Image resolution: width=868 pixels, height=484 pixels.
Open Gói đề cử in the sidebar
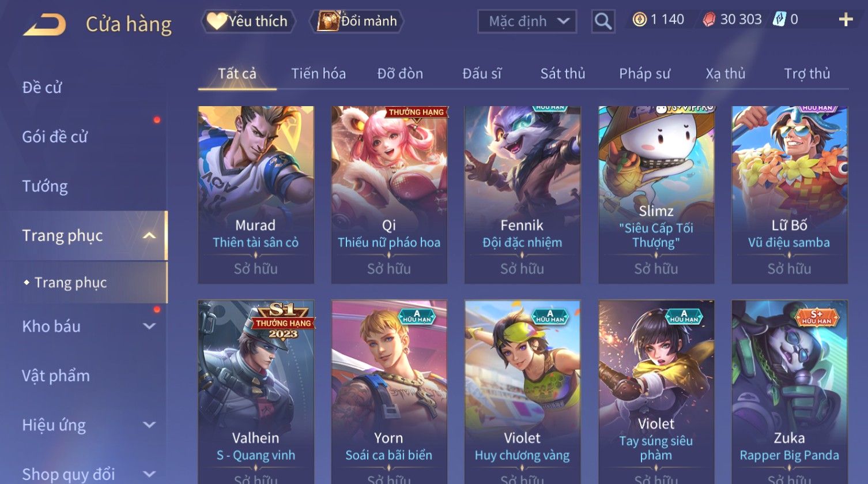[x=55, y=137]
